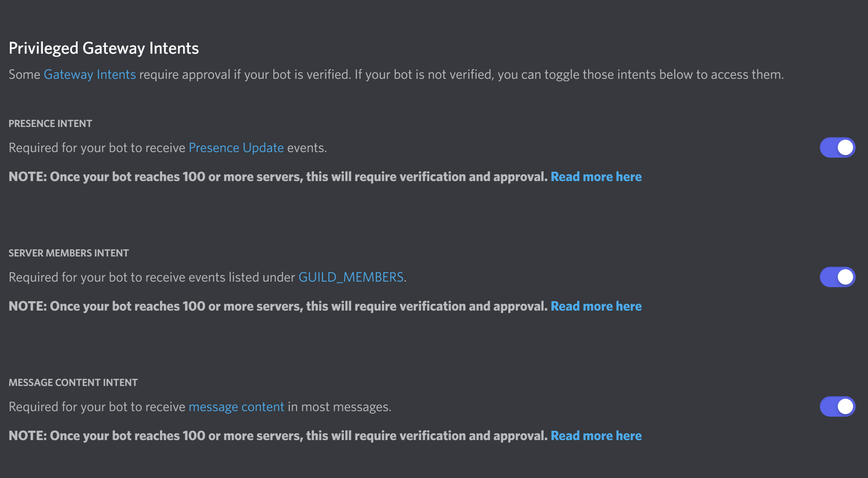Screen dimensions: 868x478
Task: Turn off the Server Members Intent switch
Action: tap(837, 277)
